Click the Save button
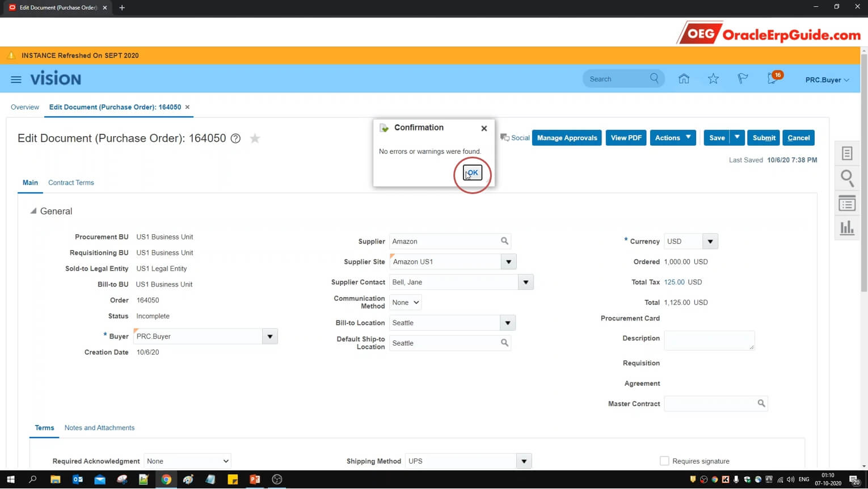The width and height of the screenshot is (868, 489). coord(717,137)
